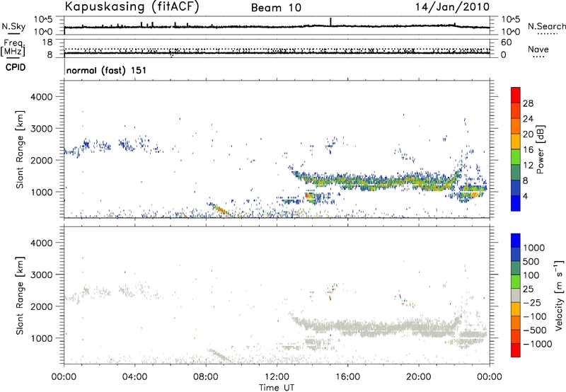Select the teal 100–500 velocity segment

(516, 268)
